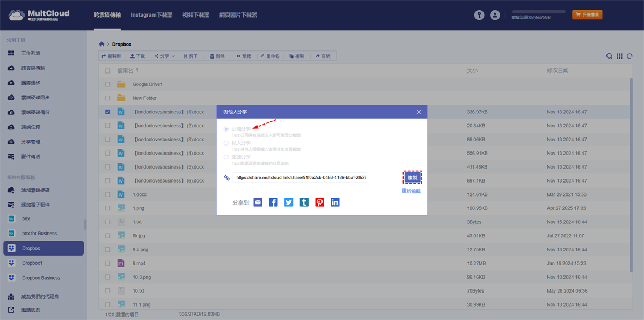Share link to Tumblr
The image size is (644, 320).
click(x=304, y=202)
